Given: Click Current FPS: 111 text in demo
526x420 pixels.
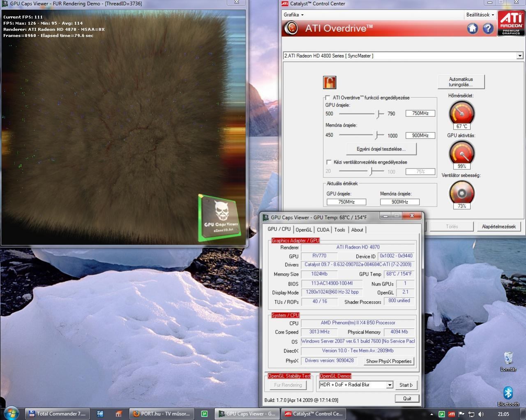Looking at the screenshot, I should tap(23, 17).
